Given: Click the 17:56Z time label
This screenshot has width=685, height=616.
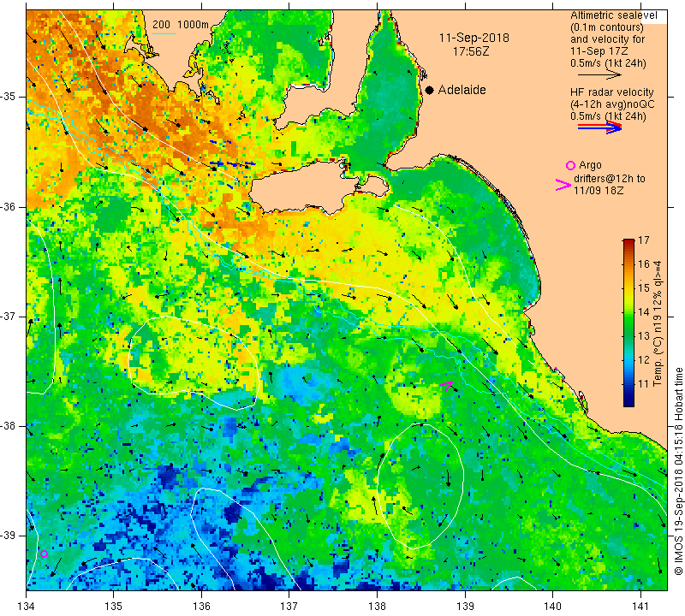Looking at the screenshot, I should point(471,51).
